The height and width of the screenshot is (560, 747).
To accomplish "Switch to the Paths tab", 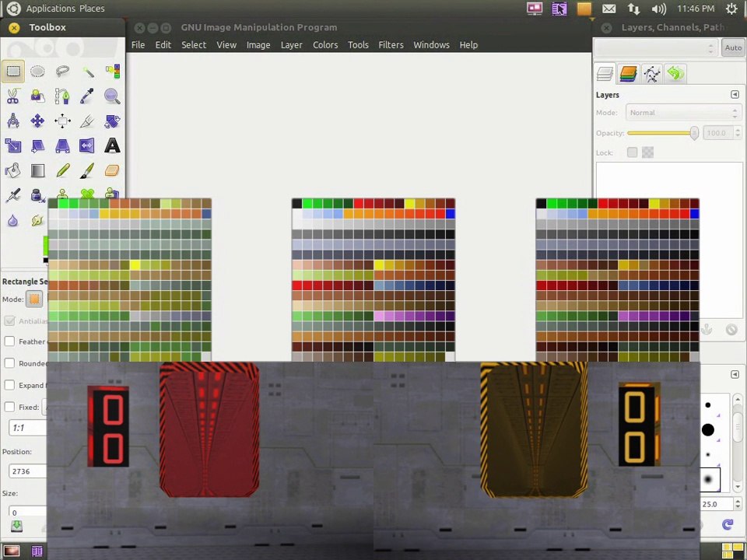I will 652,74.
